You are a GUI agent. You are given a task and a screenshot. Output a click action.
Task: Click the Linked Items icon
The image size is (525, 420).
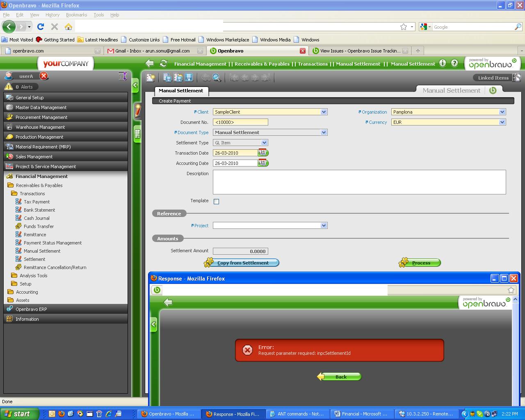tap(516, 77)
